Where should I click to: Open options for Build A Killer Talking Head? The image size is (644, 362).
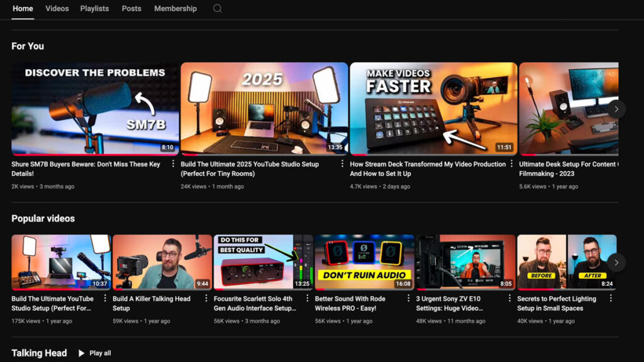206,299
